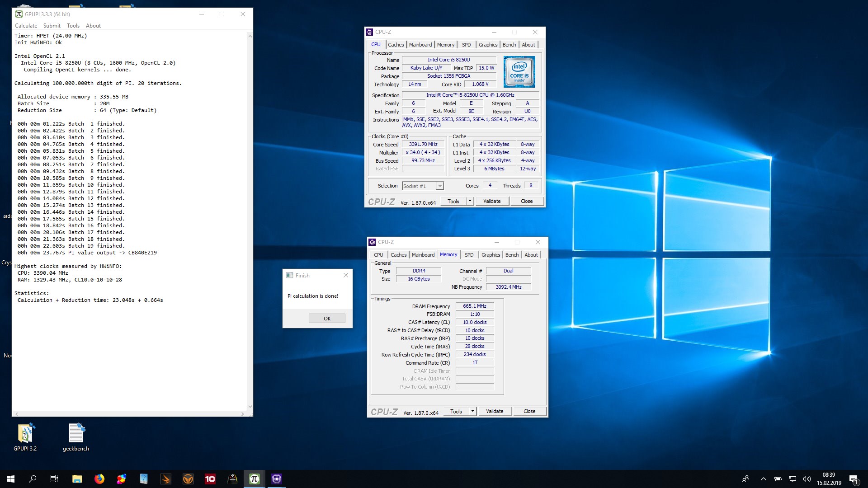Show hidden system tray icons
This screenshot has height=488, width=868.
764,479
